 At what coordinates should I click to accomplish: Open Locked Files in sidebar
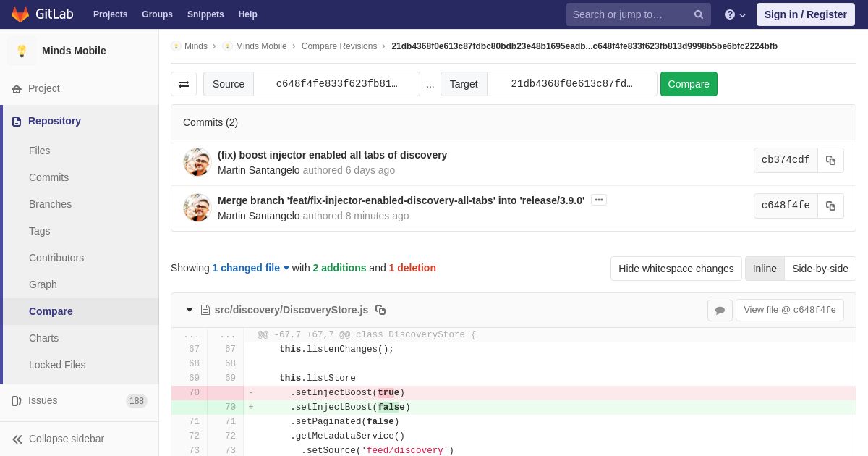coord(57,365)
